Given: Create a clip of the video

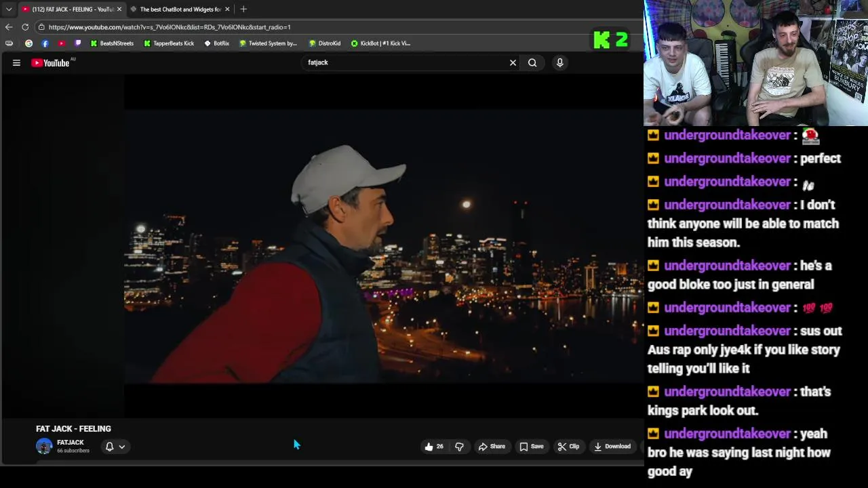Looking at the screenshot, I should 568,447.
